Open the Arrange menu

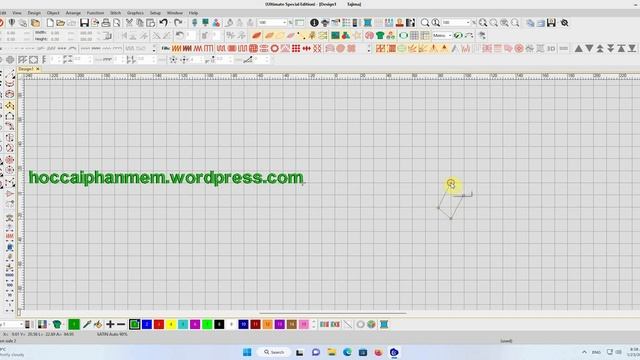coord(73,13)
